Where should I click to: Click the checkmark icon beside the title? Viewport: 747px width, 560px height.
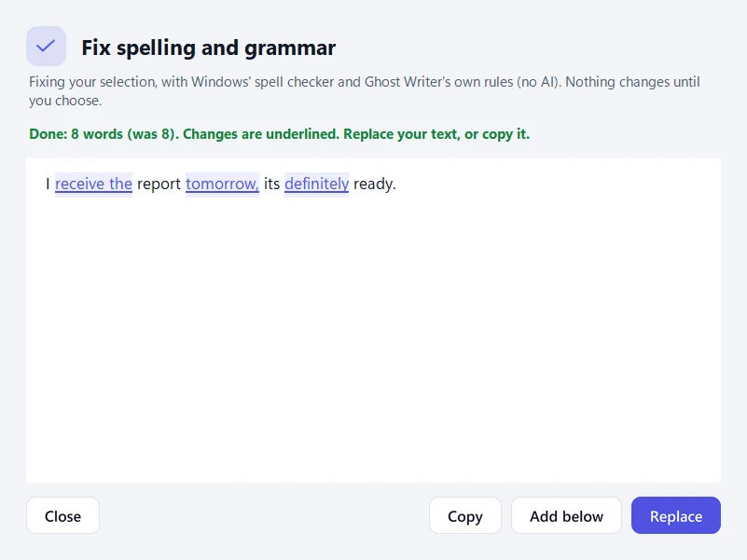pos(47,47)
